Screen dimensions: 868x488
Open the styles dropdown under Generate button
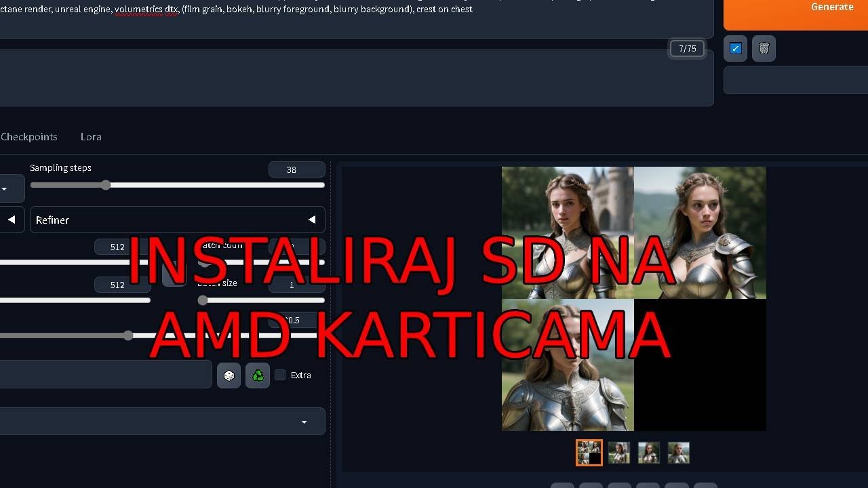click(795, 80)
